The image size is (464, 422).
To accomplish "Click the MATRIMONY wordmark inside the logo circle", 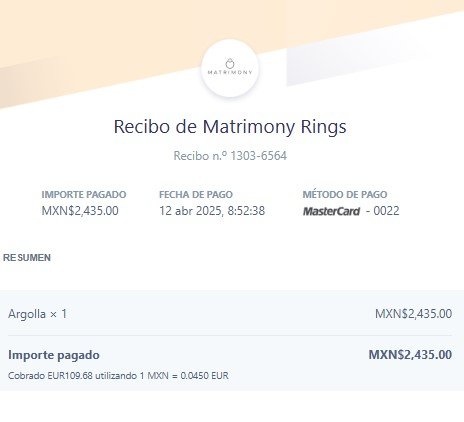I will coord(230,72).
